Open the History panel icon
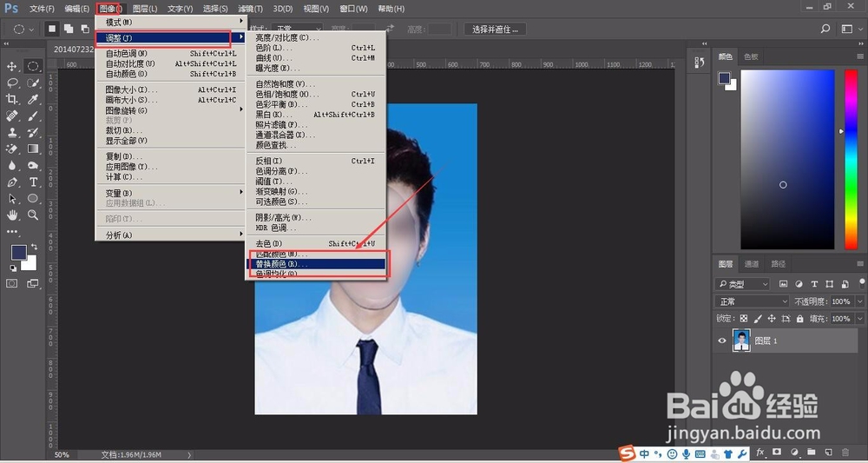Screen dimensions: 868x463 click(x=699, y=63)
